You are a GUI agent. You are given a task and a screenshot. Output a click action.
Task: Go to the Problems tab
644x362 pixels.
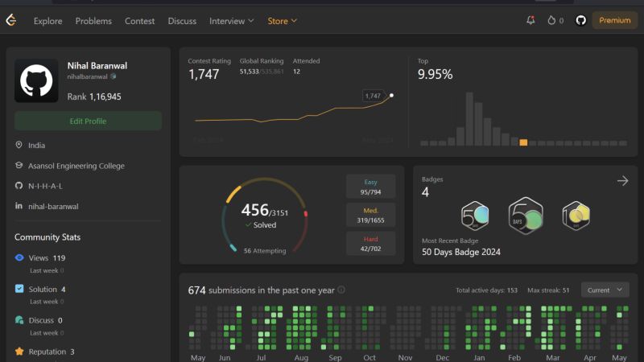pos(93,21)
